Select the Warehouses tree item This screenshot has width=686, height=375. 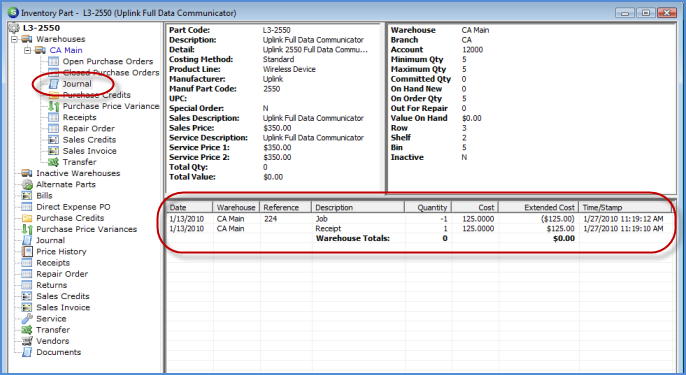(61, 39)
